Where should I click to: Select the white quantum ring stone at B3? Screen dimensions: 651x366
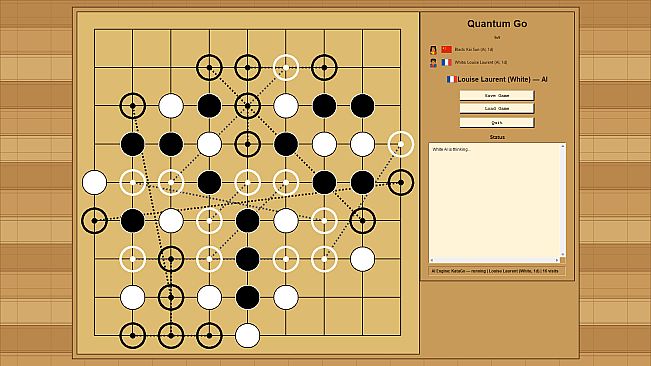pyautogui.click(x=132, y=259)
